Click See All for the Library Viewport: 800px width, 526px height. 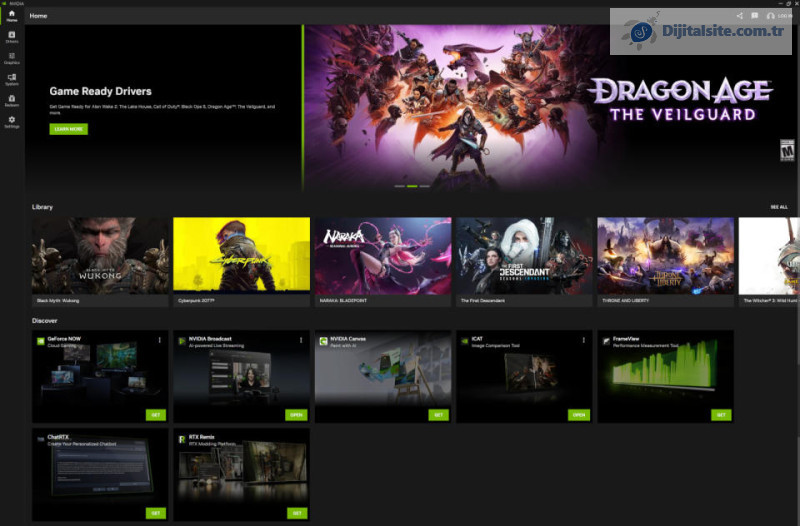click(x=779, y=207)
